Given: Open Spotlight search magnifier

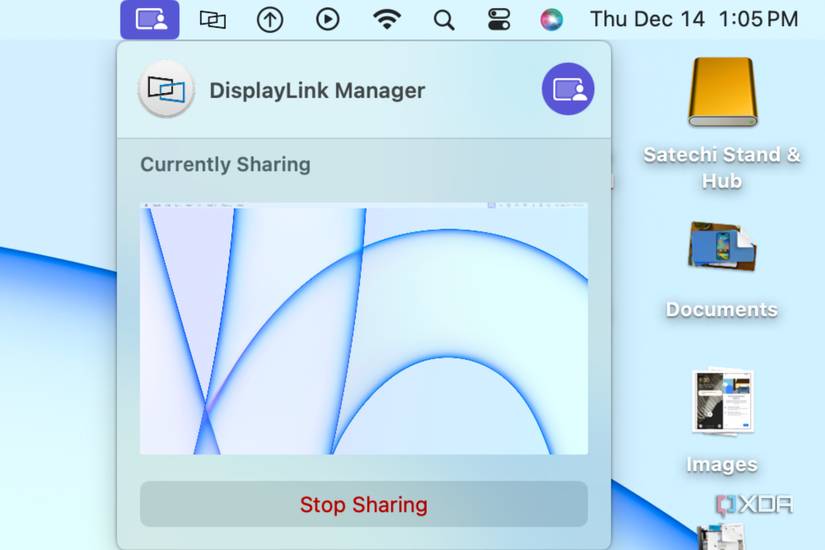Looking at the screenshot, I should click(x=444, y=20).
